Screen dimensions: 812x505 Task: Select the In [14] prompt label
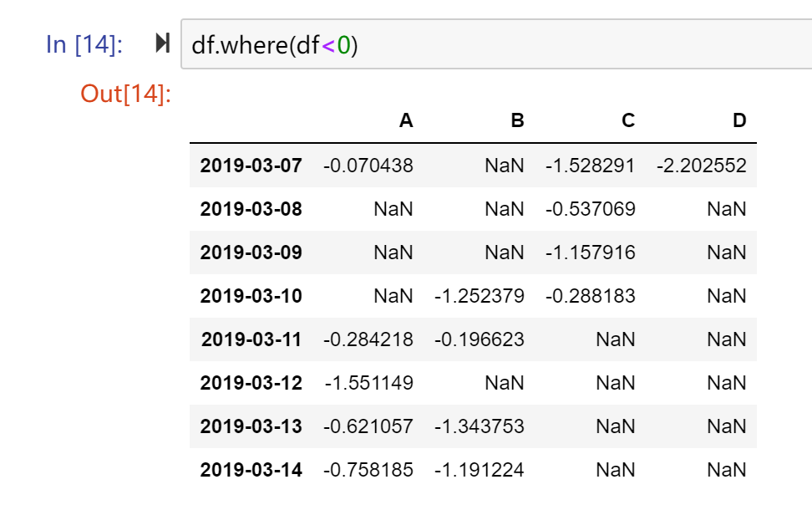point(84,44)
